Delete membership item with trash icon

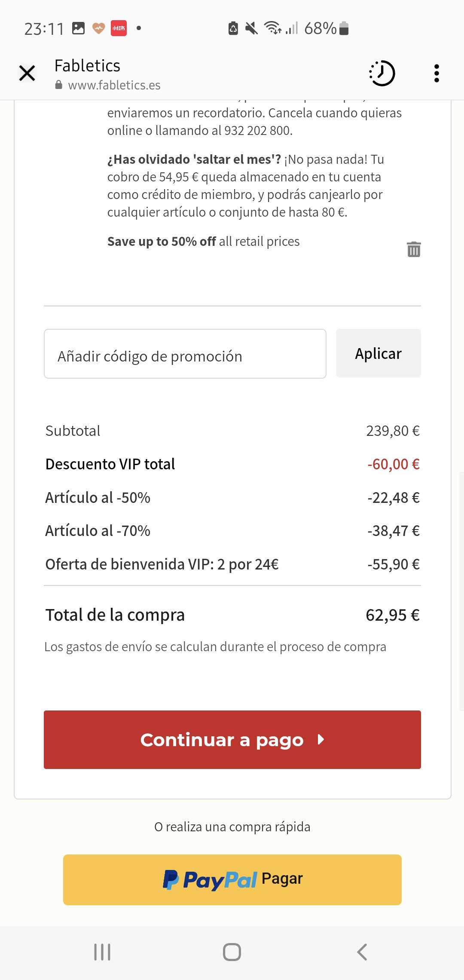tap(414, 249)
